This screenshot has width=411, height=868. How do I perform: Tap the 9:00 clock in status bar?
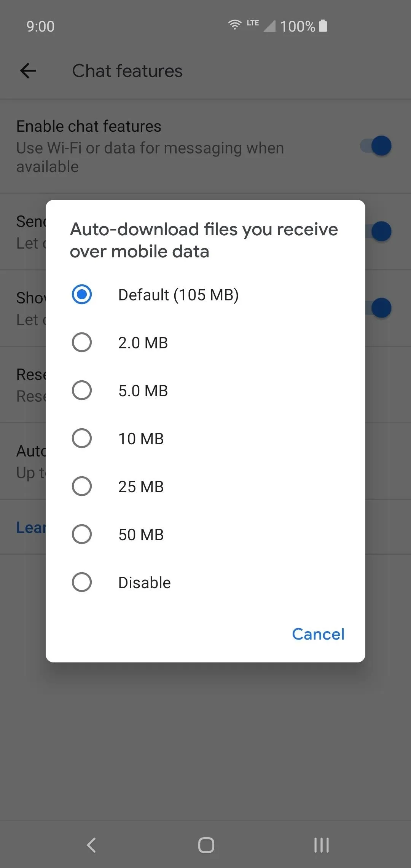click(40, 27)
